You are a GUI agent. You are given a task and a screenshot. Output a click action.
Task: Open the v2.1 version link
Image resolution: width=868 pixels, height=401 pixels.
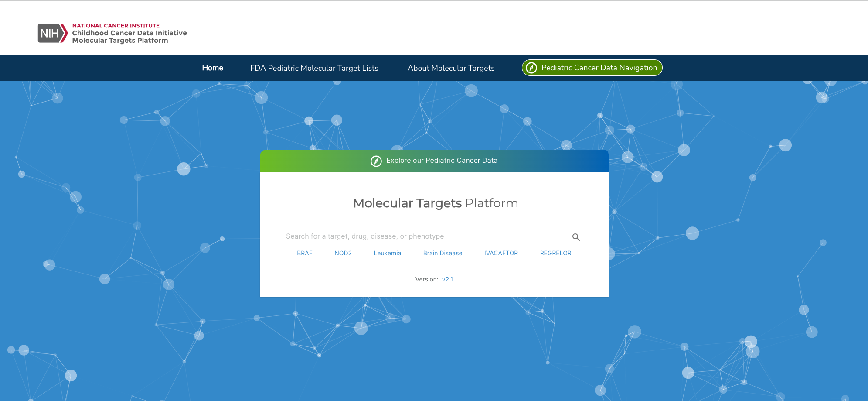(x=448, y=279)
